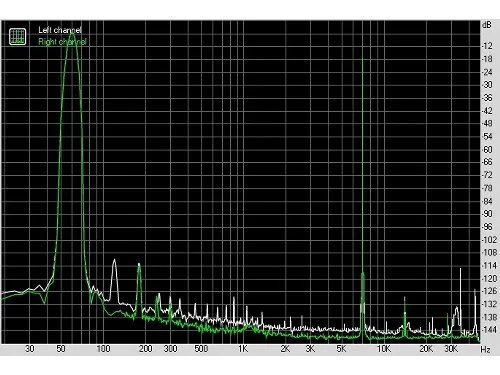Click the -60 dB axis label
Image resolution: width=500 pixels, height=375 pixels.
click(x=487, y=149)
